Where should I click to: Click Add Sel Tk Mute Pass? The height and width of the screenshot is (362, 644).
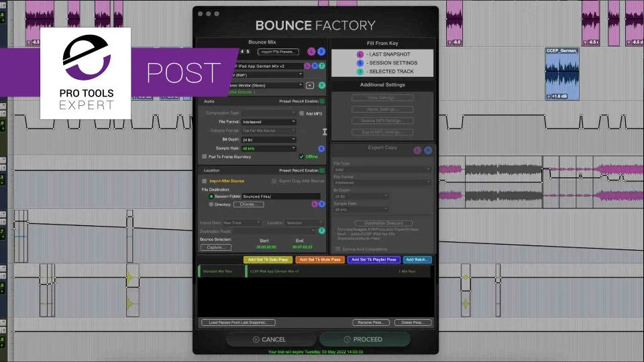click(320, 260)
